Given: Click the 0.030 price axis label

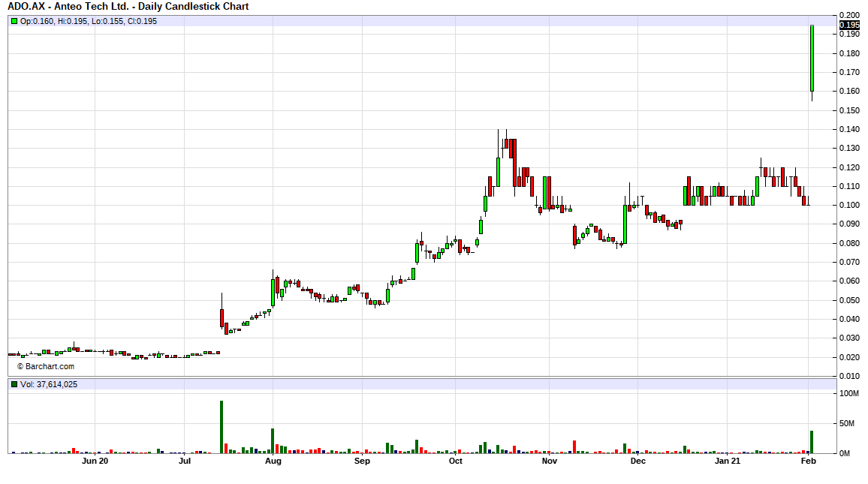Looking at the screenshot, I should pyautogui.click(x=850, y=338).
